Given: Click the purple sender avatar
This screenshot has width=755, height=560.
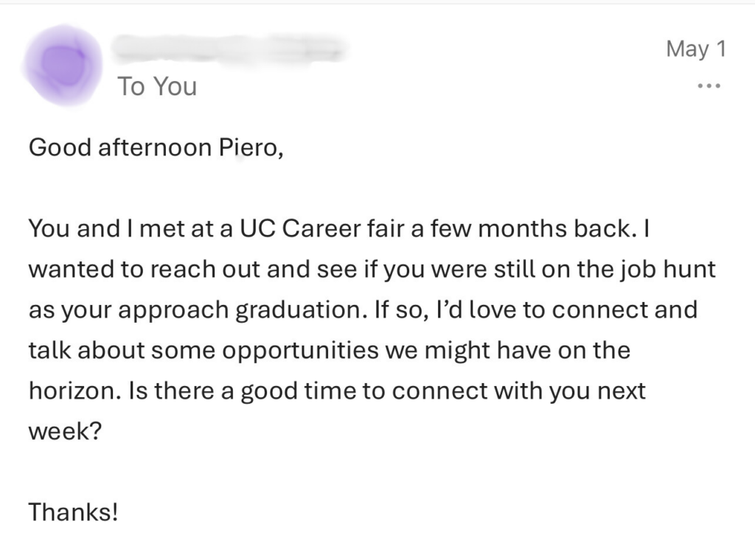Looking at the screenshot, I should click(61, 66).
